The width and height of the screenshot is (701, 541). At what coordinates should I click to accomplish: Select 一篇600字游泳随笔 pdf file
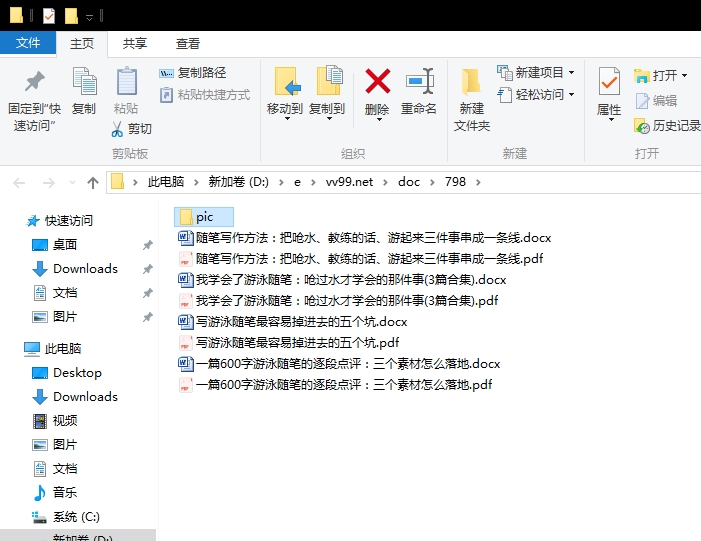click(x=335, y=385)
